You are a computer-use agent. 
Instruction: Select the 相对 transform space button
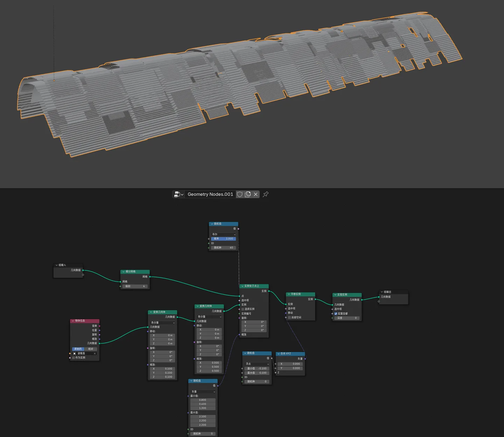pos(91,349)
